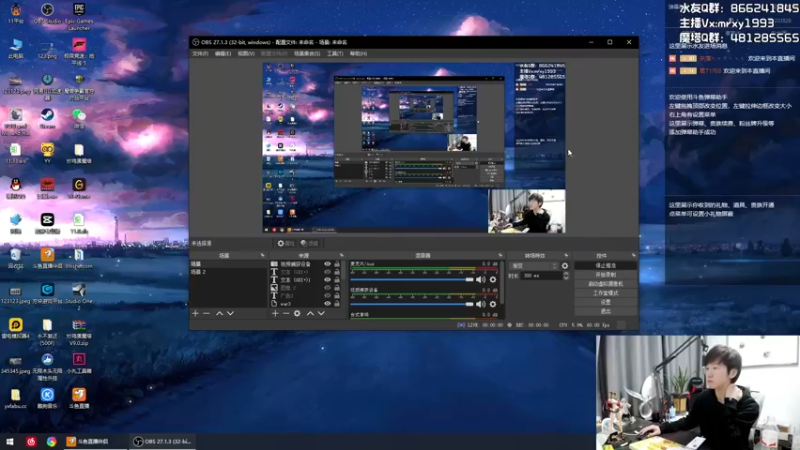Viewport: 800px width, 450px height.
Task: Open the yxfabu.cc folder icon
Action: click(x=16, y=398)
